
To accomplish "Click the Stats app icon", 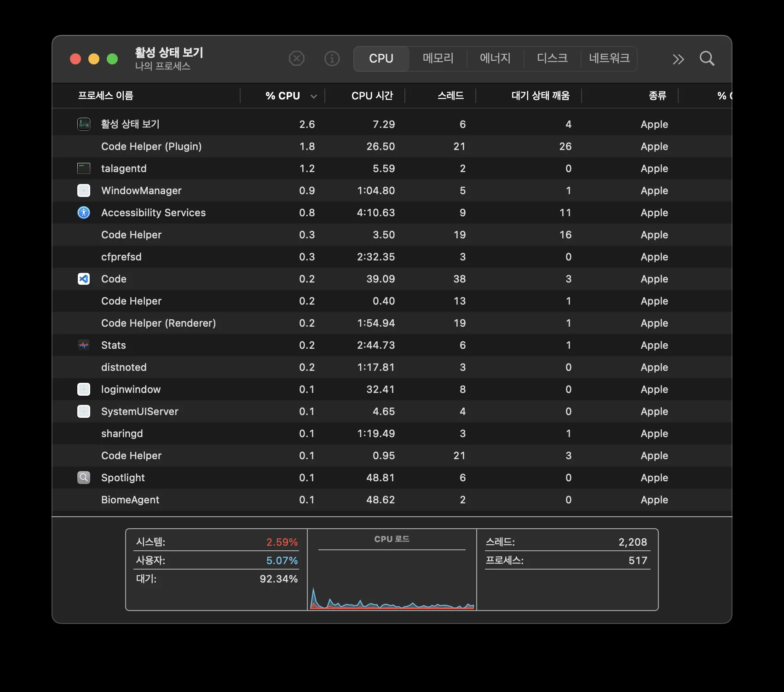I will click(x=84, y=345).
